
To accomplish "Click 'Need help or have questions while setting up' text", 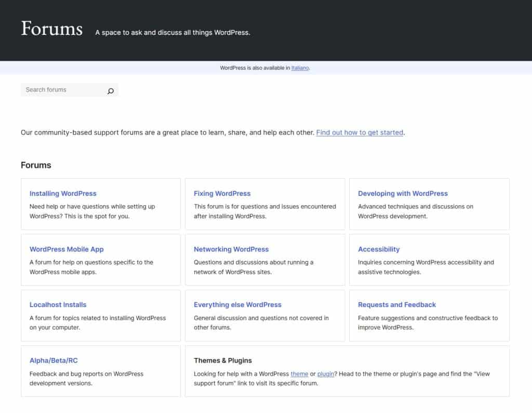I will pyautogui.click(x=92, y=206).
